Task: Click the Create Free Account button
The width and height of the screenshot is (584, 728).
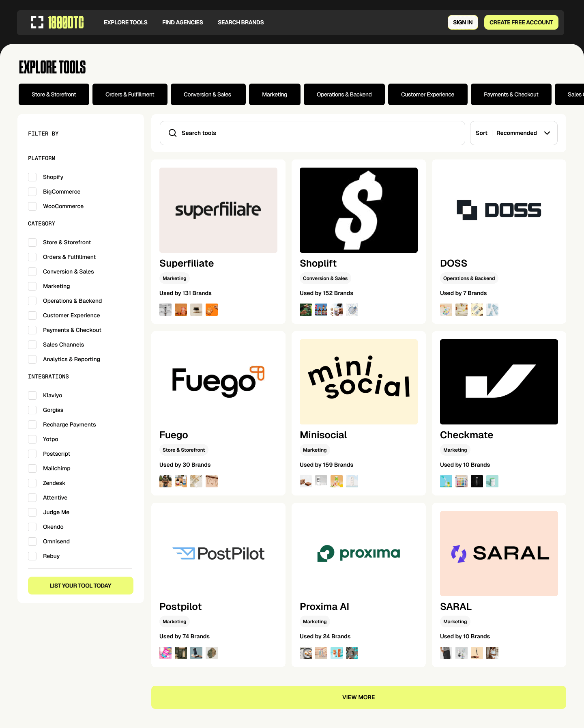Action: (x=521, y=22)
